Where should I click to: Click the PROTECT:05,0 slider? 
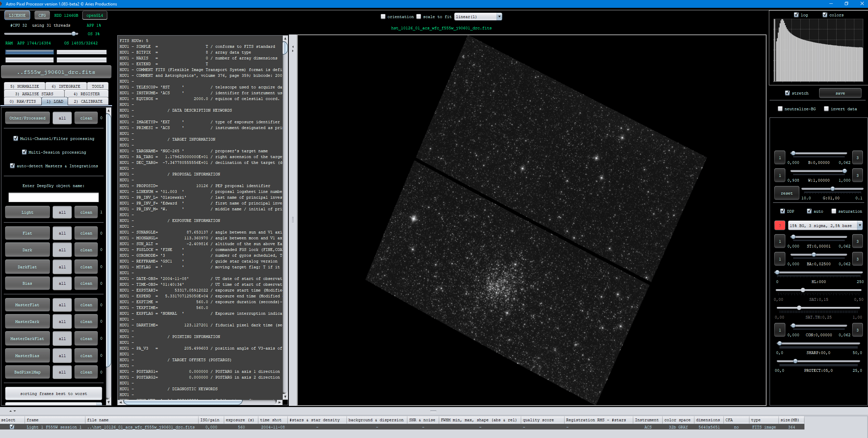818,361
